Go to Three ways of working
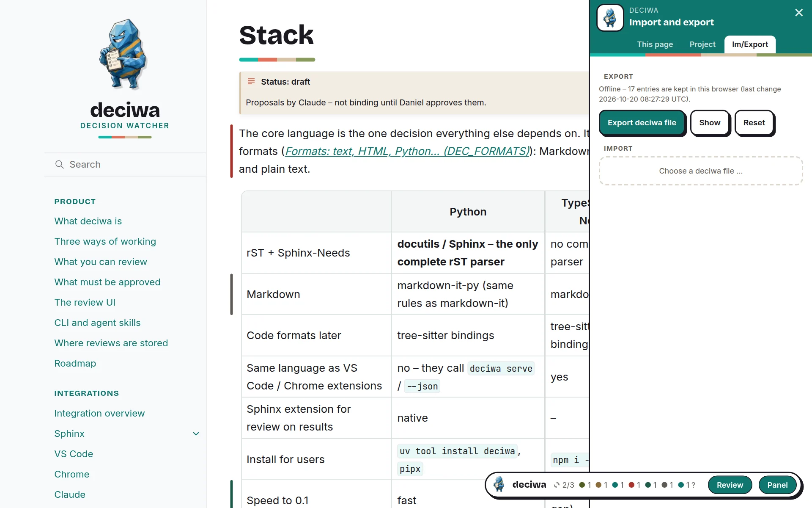Viewport: 812px width, 508px height. (105, 241)
